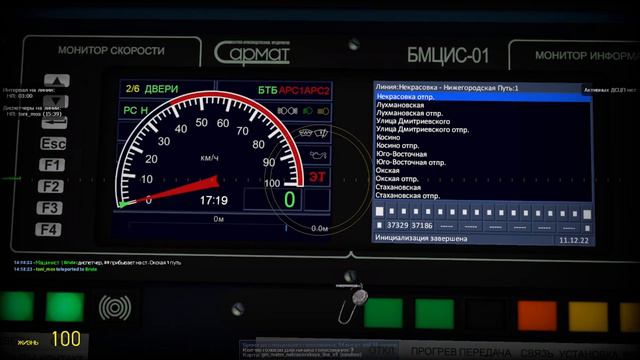Click the 2/6 ДВЕРИ door status

152,89
